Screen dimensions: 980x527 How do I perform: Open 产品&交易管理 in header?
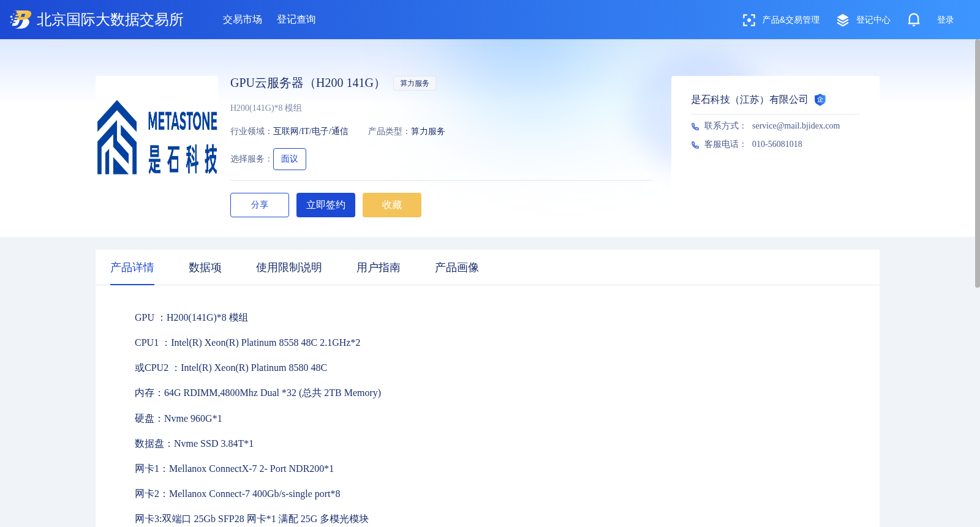[791, 20]
